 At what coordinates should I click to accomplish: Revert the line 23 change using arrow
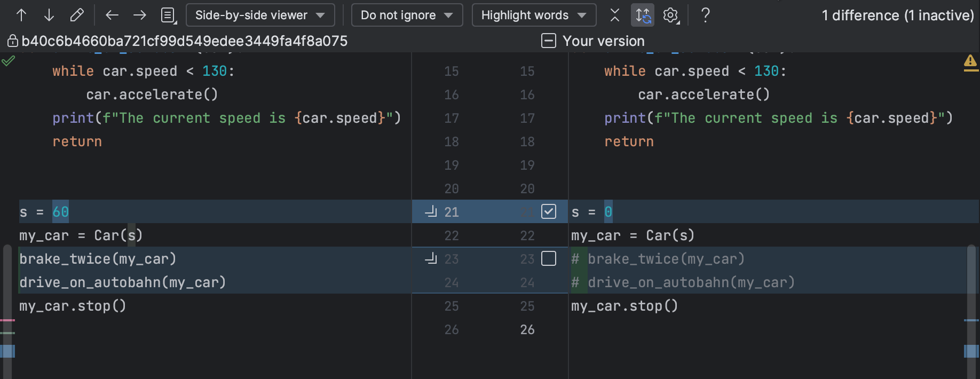point(431,258)
